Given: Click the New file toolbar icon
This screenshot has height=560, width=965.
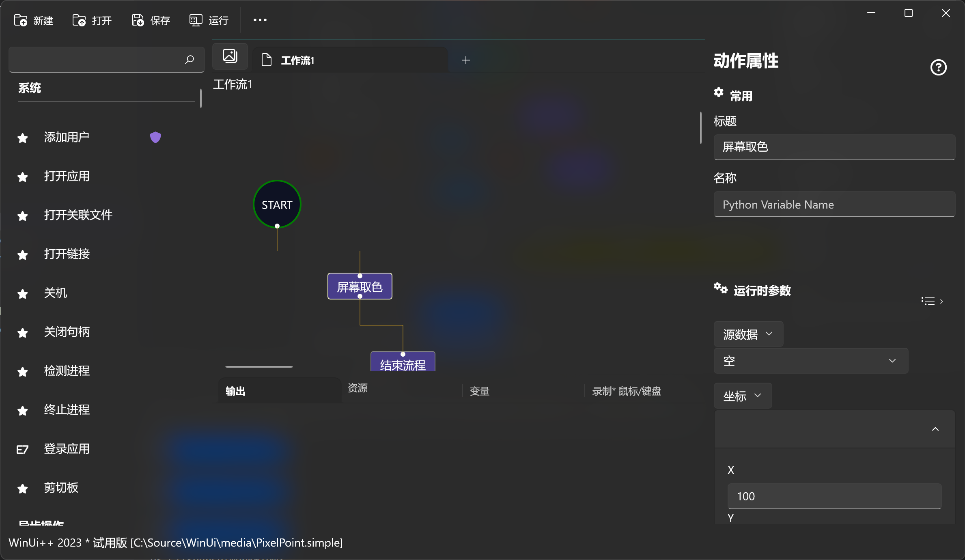Looking at the screenshot, I should (21, 20).
